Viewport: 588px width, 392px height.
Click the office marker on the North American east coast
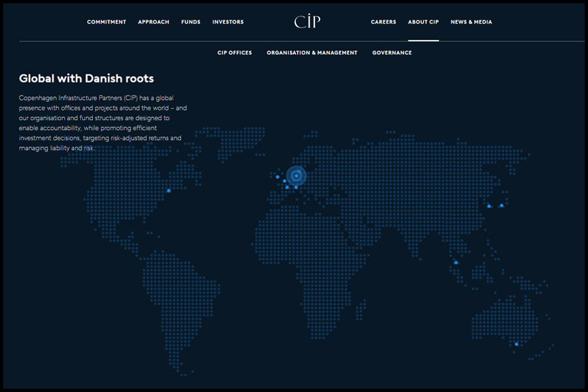pyautogui.click(x=169, y=191)
